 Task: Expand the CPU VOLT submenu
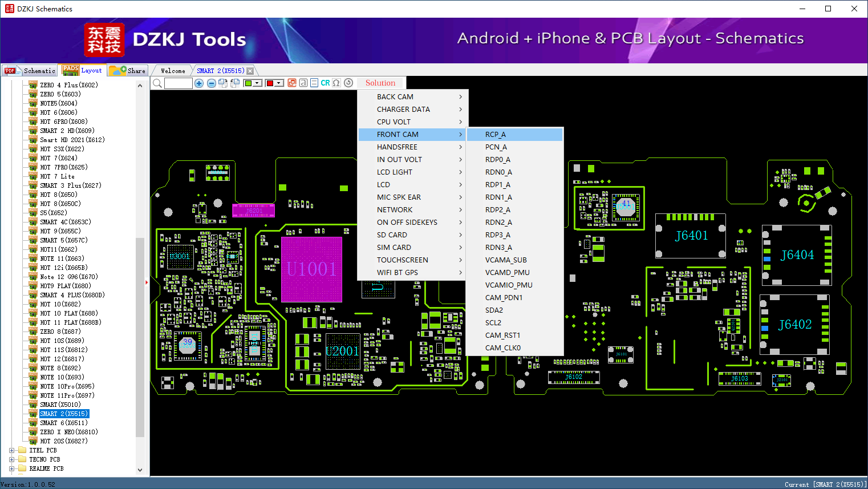tap(413, 122)
